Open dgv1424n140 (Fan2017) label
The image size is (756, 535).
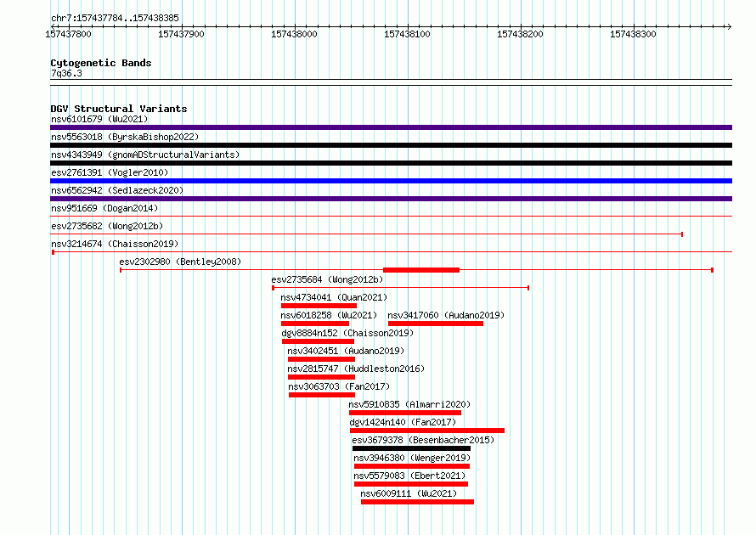(403, 422)
